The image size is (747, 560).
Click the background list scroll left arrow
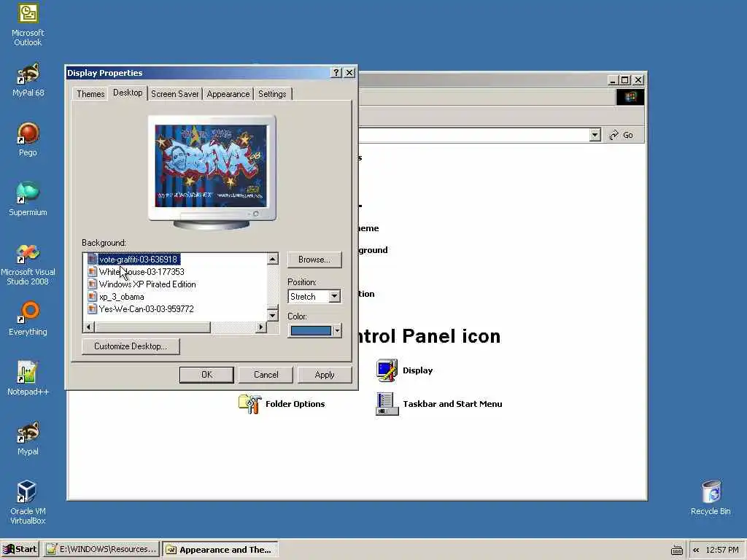tap(88, 327)
